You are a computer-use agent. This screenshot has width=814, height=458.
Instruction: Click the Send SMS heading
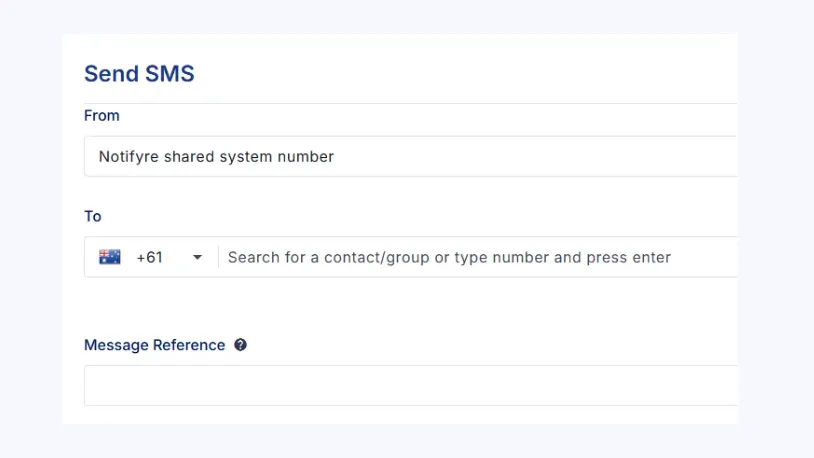tap(139, 73)
